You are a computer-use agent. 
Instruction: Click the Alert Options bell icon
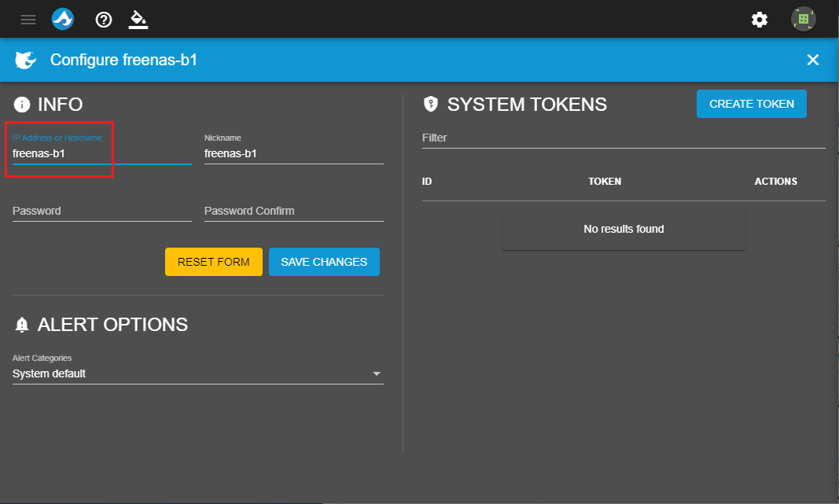(22, 324)
